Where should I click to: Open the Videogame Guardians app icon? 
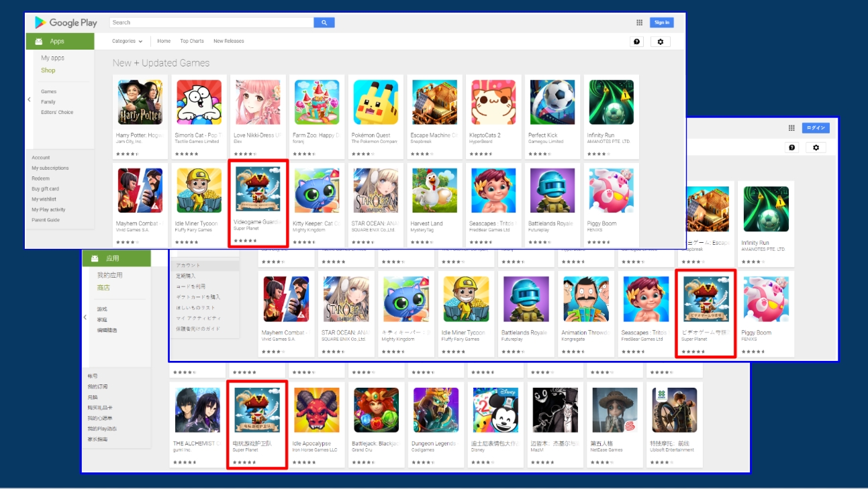258,191
